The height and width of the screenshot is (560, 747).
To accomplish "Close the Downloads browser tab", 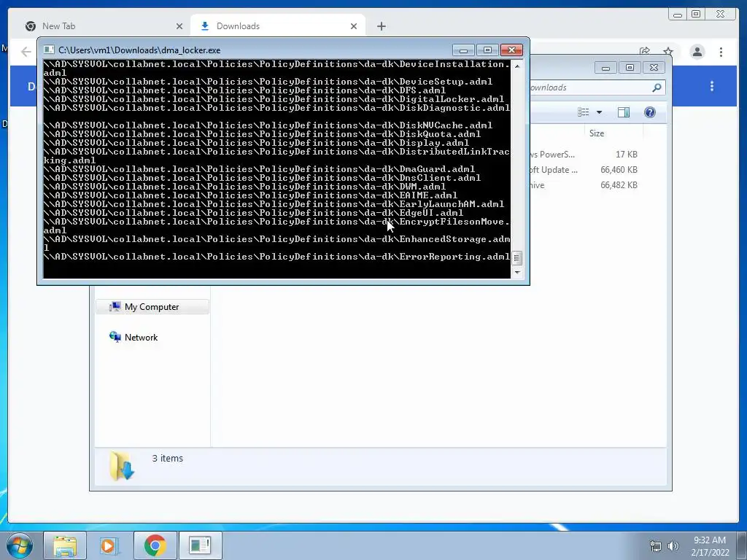I will [354, 26].
